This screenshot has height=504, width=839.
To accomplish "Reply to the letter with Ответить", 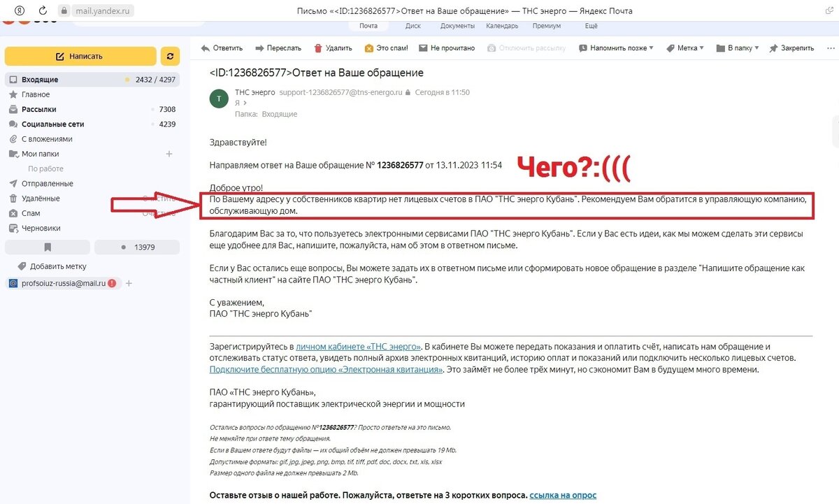I will click(222, 48).
